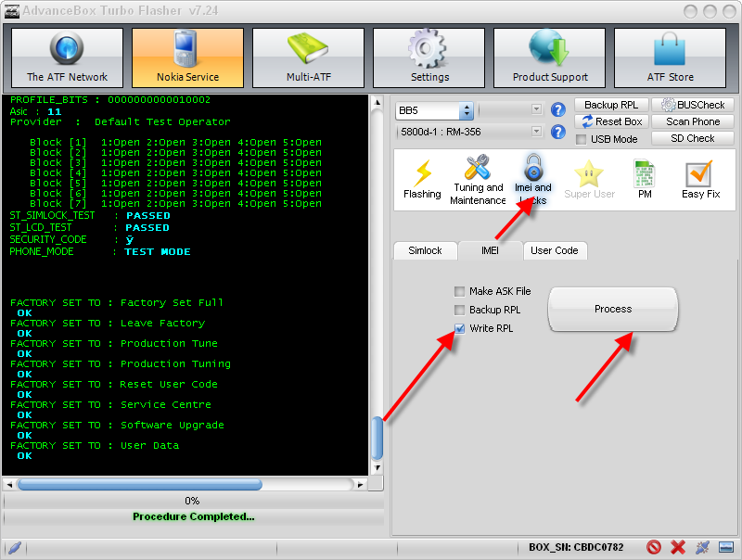Image resolution: width=742 pixels, height=560 pixels.
Task: Click the horizontal log scrollbar thumb
Action: (140, 484)
